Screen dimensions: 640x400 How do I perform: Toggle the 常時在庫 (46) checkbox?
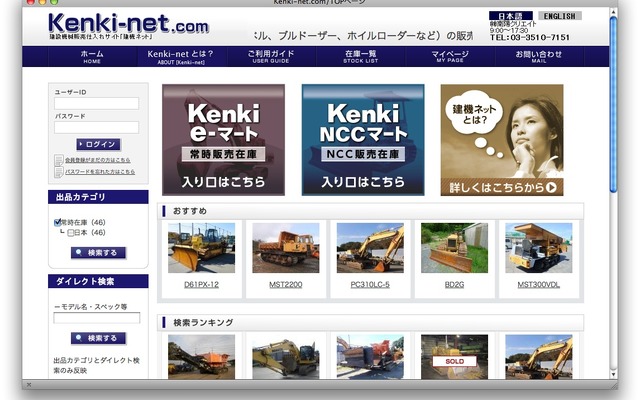pyautogui.click(x=58, y=223)
